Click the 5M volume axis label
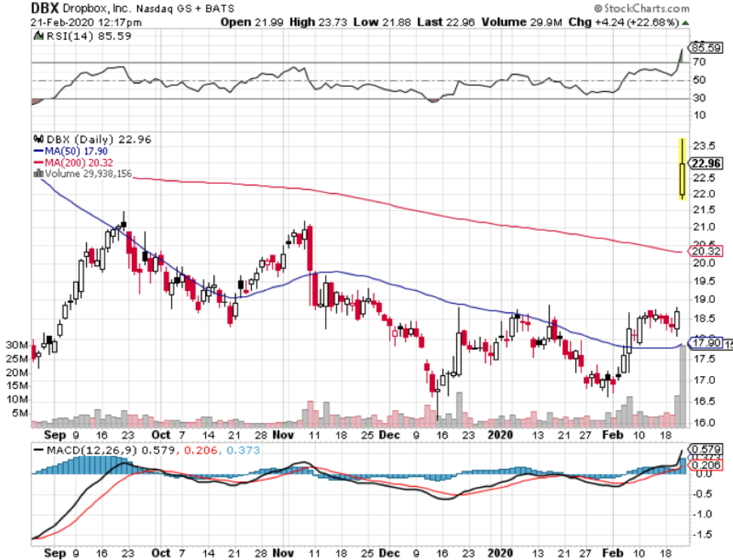This screenshot has width=733, height=560. 20,413
